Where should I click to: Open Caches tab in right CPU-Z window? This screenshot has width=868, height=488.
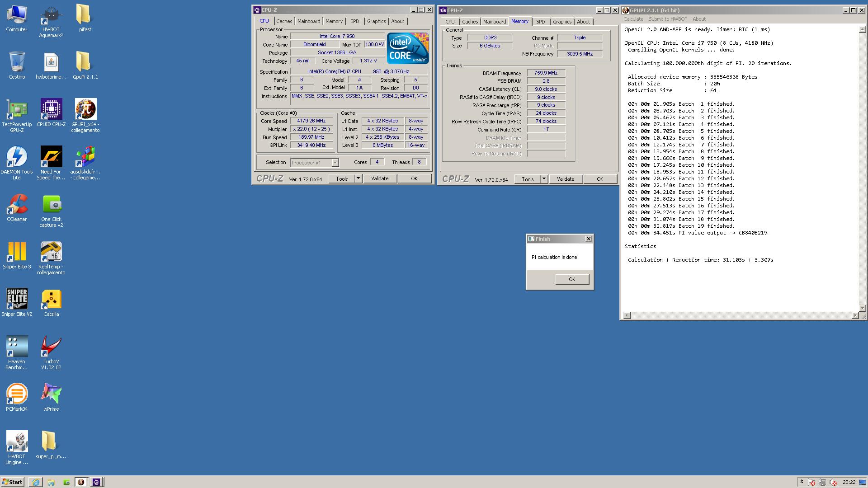(x=470, y=22)
